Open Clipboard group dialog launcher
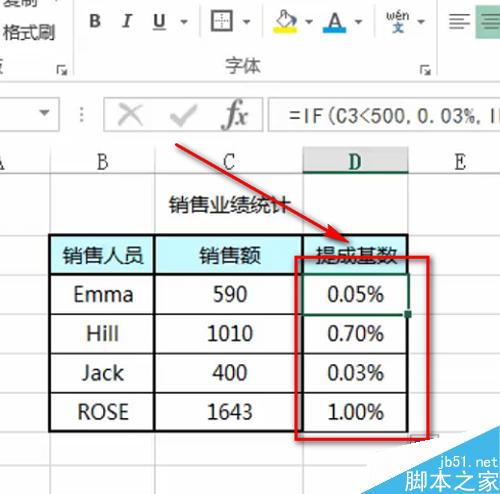This screenshot has width=500, height=494. pyautogui.click(x=62, y=70)
